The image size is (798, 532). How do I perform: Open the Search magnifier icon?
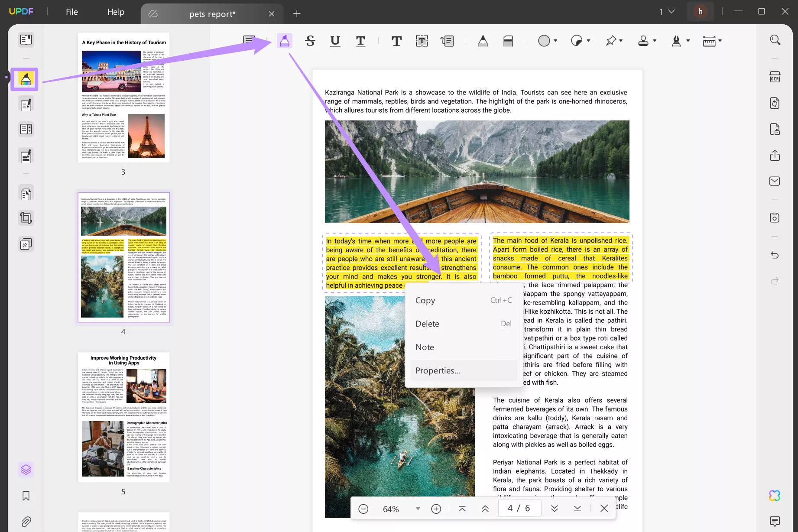pyautogui.click(x=775, y=40)
